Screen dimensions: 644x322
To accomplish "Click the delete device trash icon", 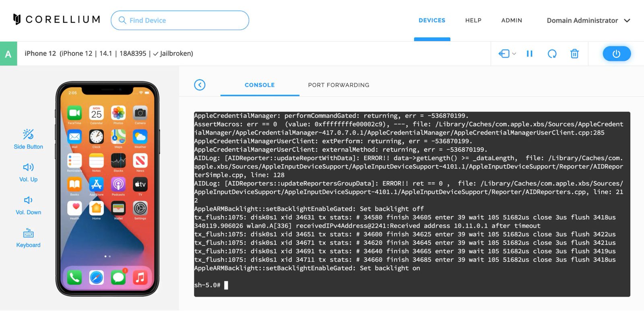I will coord(574,54).
